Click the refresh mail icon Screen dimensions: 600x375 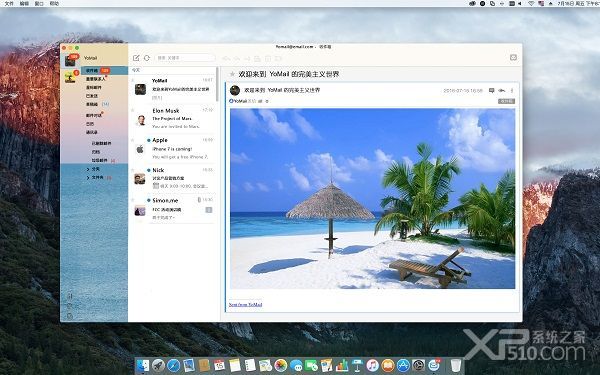pyautogui.click(x=147, y=58)
